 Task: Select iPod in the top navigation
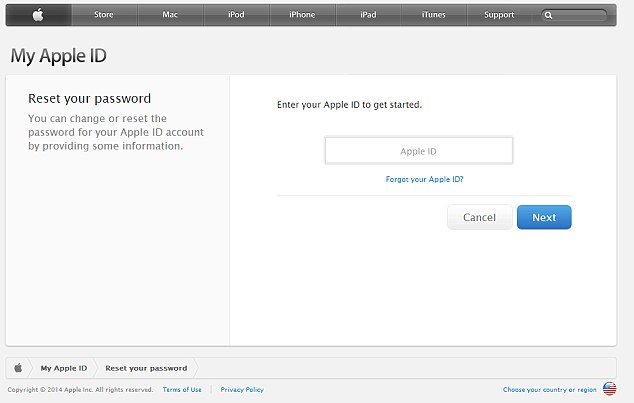pos(236,15)
